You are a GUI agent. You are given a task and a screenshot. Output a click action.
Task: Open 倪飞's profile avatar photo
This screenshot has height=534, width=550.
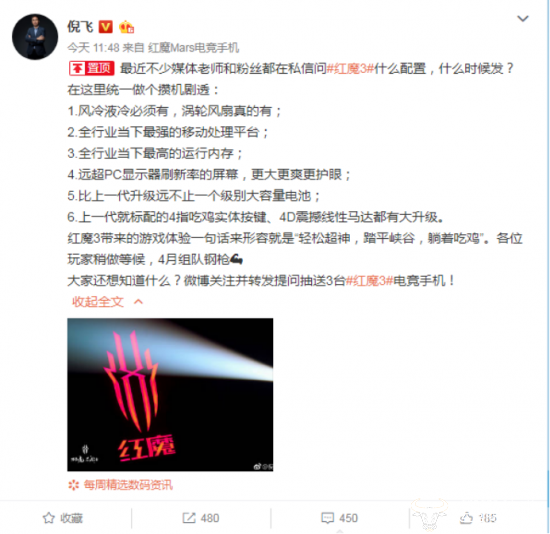coord(35,36)
